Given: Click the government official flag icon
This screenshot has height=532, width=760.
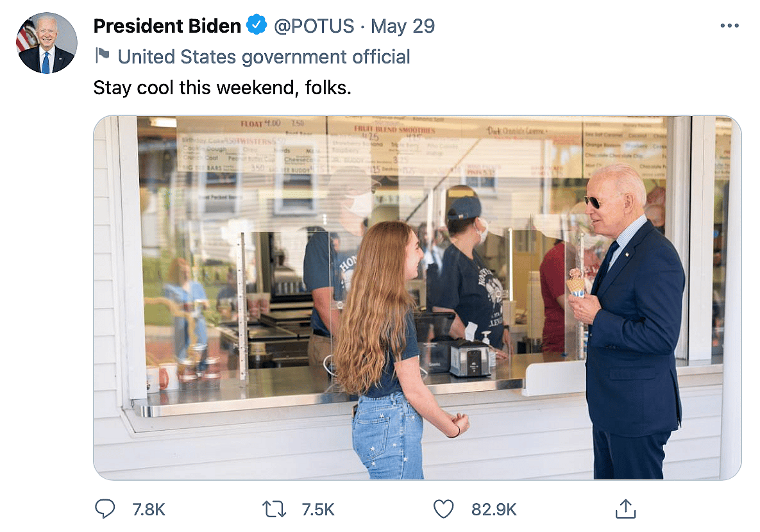Looking at the screenshot, I should 102,56.
